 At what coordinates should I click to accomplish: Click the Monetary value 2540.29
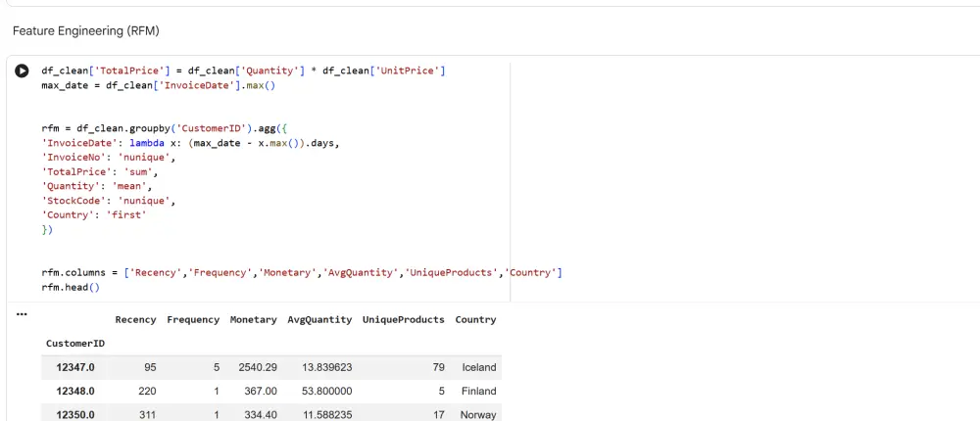coord(258,367)
